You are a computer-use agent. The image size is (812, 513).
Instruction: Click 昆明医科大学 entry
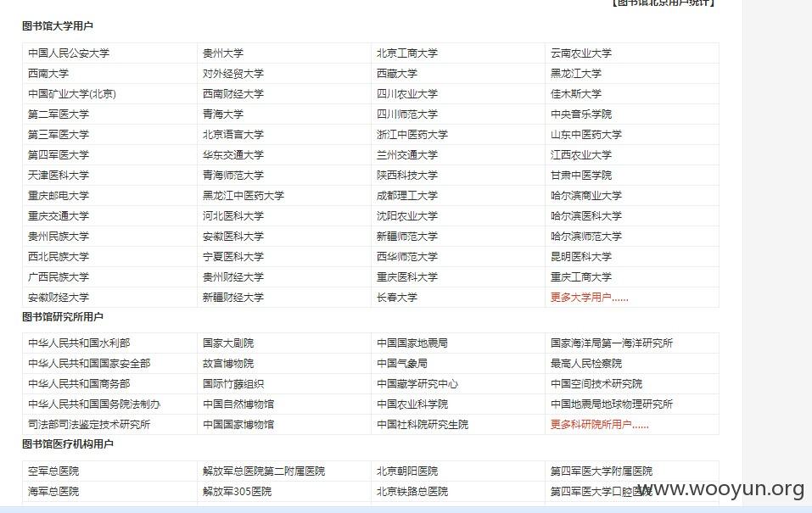coord(581,257)
